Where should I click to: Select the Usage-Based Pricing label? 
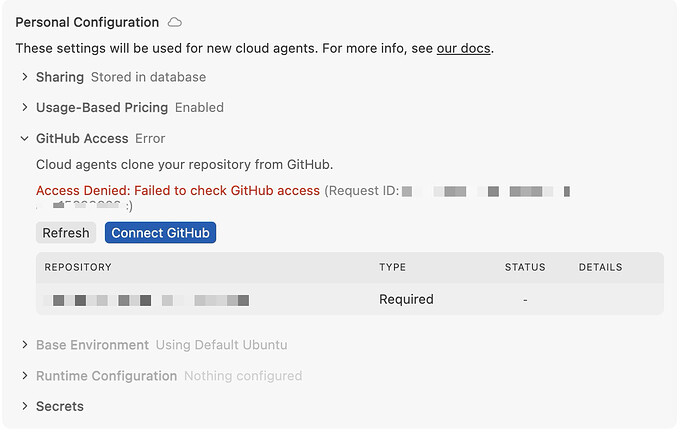point(102,107)
